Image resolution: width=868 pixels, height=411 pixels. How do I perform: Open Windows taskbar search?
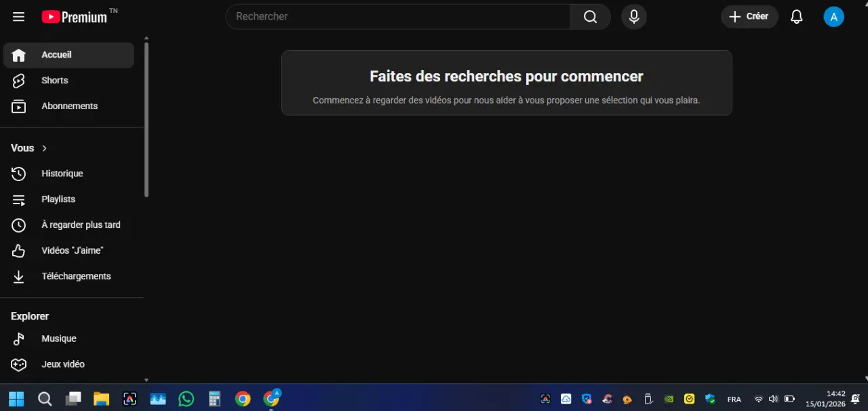(x=45, y=399)
